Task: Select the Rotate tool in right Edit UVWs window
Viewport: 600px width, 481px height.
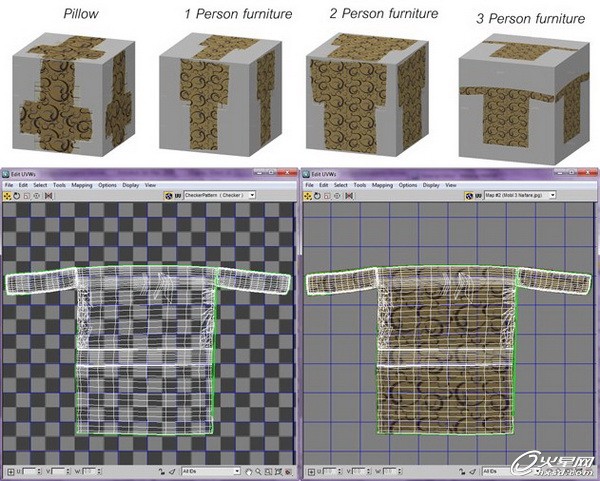Action: tap(317, 196)
